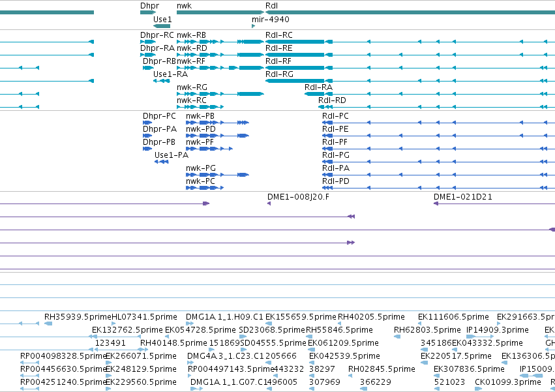555x392 pixels.
Task: Click the Rdl-RC transcript label
Action: (279, 35)
